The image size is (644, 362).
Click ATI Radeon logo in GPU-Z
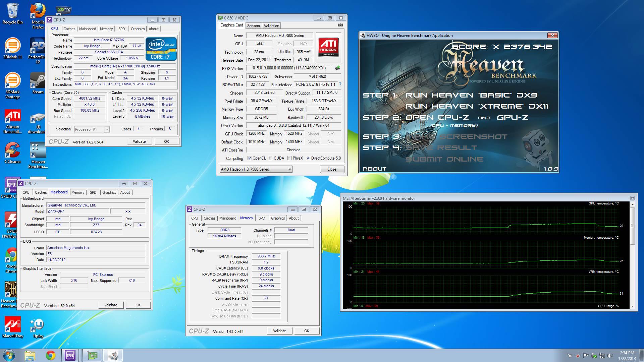pyautogui.click(x=328, y=47)
